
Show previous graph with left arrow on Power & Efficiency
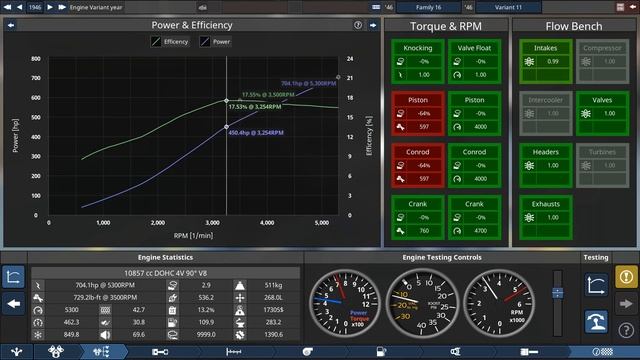[11, 25]
